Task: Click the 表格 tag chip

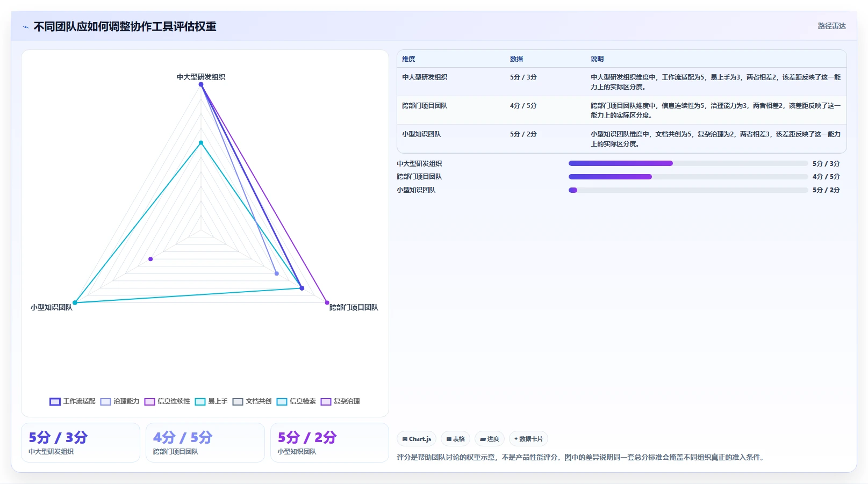Action: (x=455, y=439)
